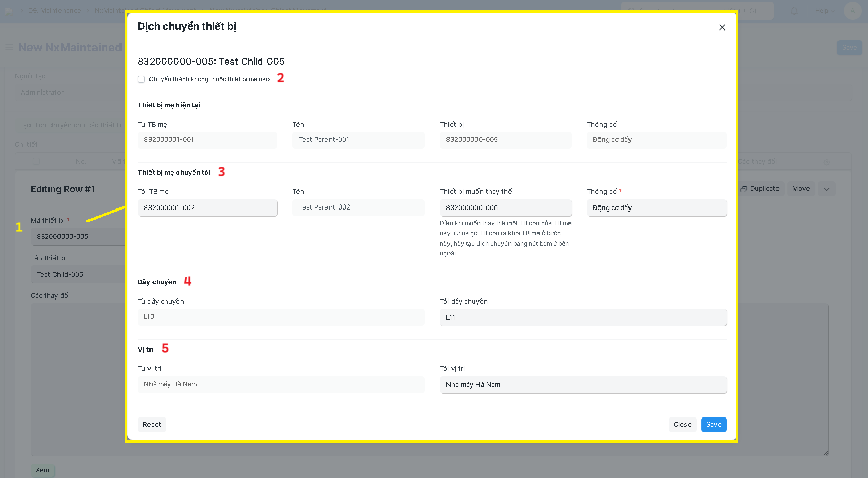Open the table column settings gear

(x=826, y=162)
